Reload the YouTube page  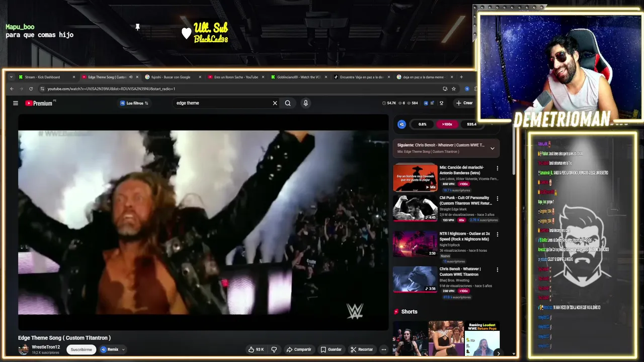point(31,89)
